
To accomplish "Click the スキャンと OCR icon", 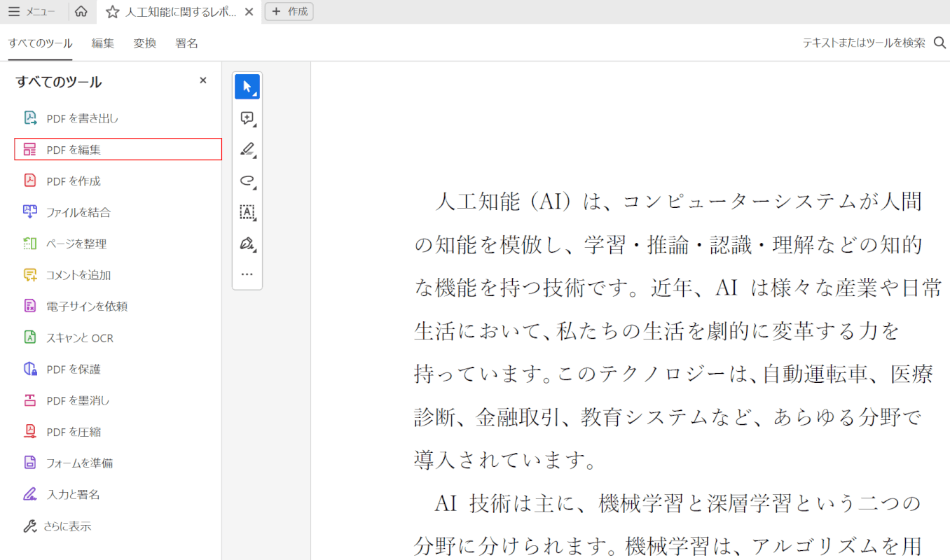I will (30, 337).
